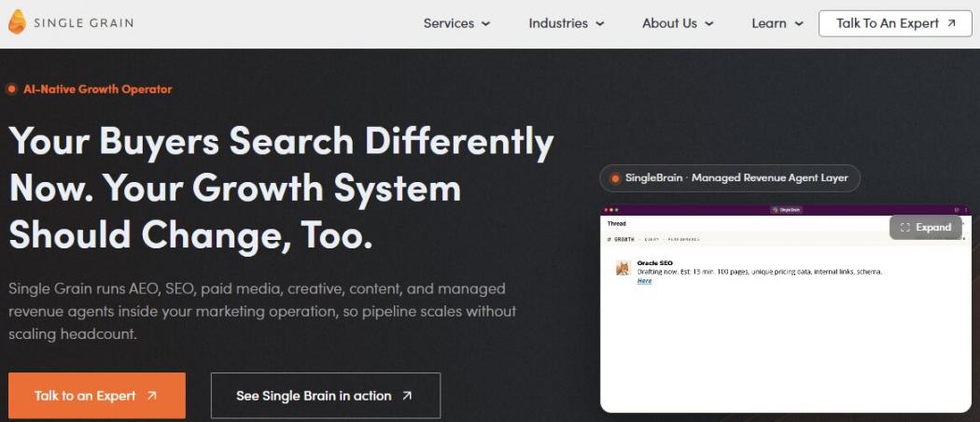This screenshot has height=422, width=980.
Task: Click the orange dot in SingleBrain pill
Action: click(x=615, y=178)
